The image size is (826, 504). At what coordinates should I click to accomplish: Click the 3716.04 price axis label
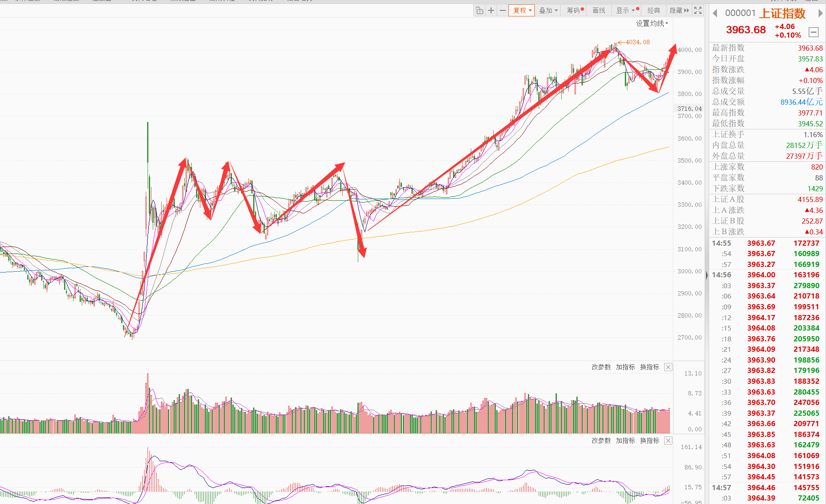(689, 109)
